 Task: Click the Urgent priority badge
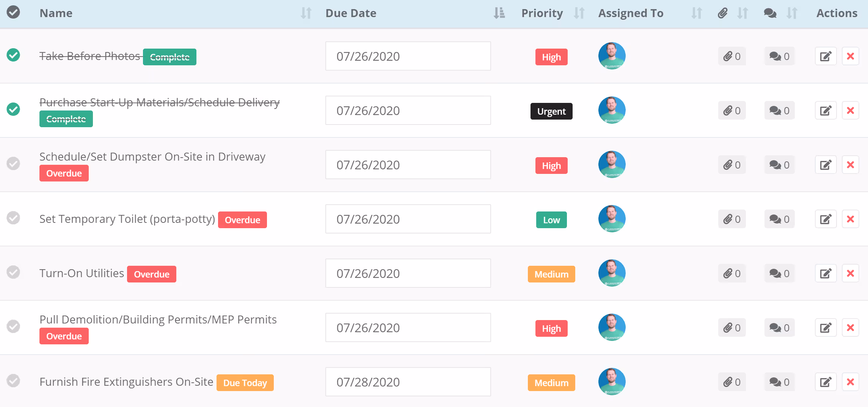pyautogui.click(x=551, y=111)
